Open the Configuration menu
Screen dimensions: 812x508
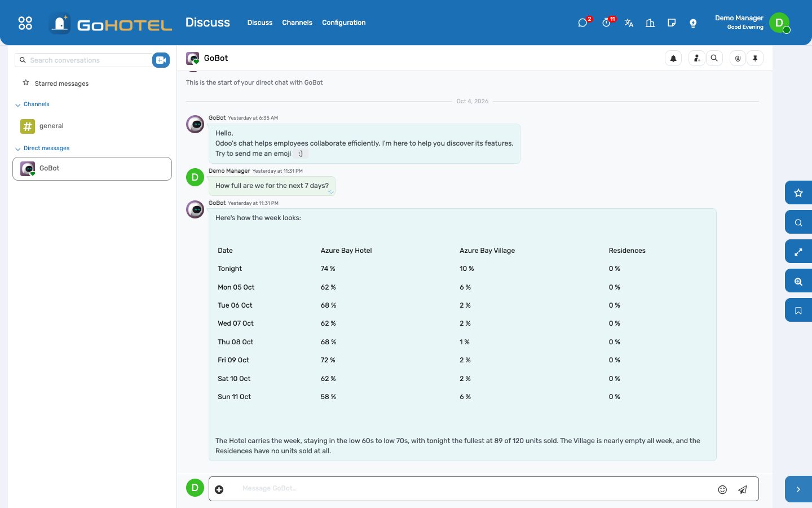click(344, 23)
